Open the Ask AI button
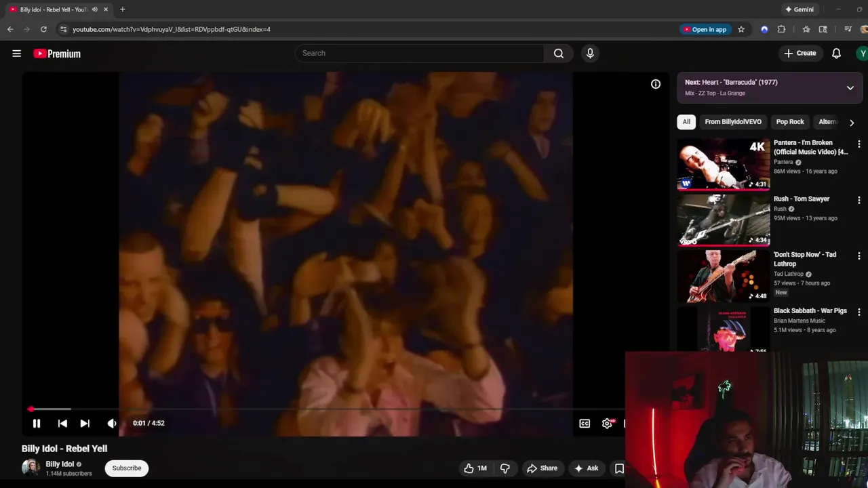This screenshot has height=488, width=868. (586, 468)
